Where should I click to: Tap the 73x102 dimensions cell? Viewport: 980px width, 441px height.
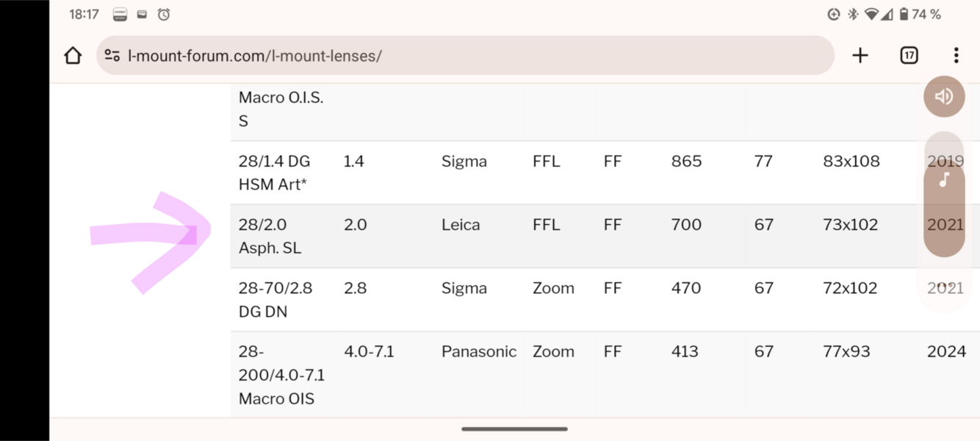coord(850,225)
